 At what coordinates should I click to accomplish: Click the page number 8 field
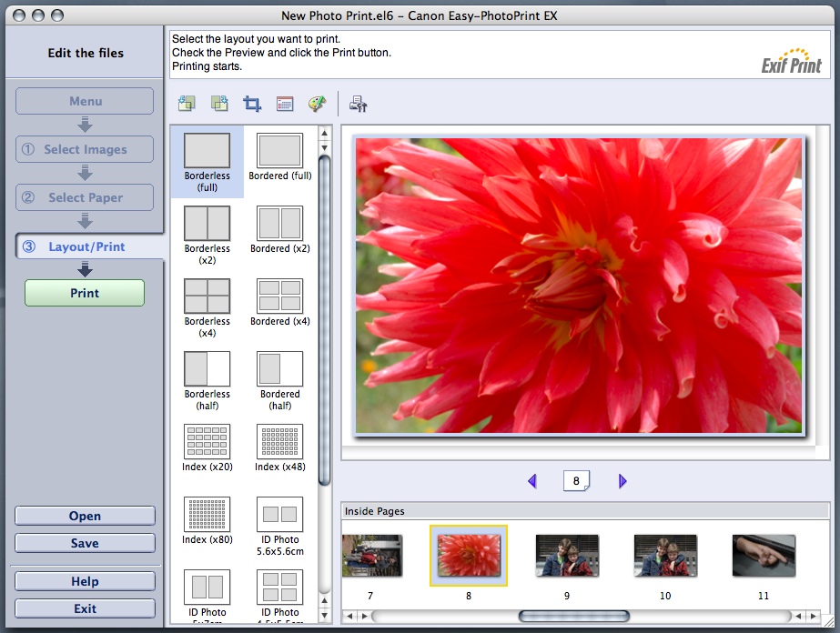(x=576, y=481)
